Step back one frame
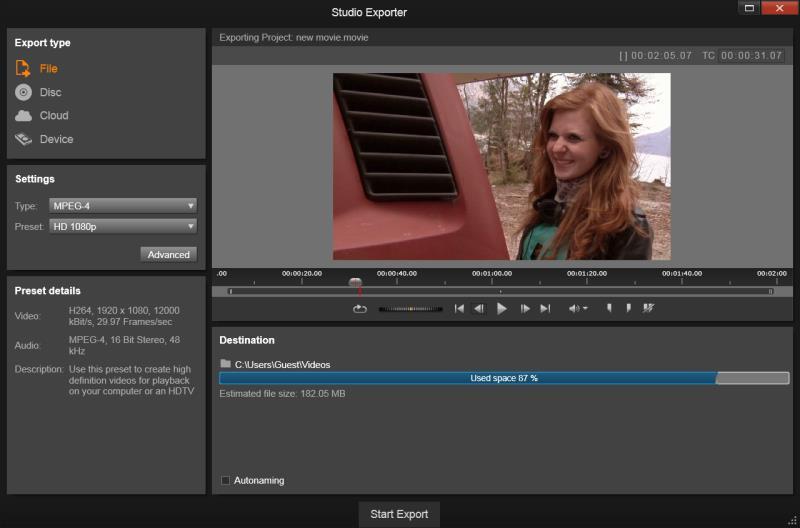Image resolution: width=800 pixels, height=528 pixels. tap(479, 309)
